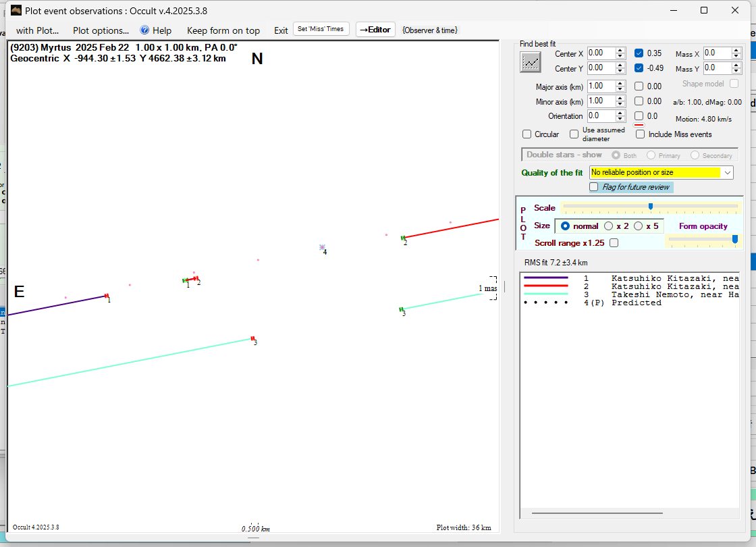Open the Quality of the fit dropdown

[x=727, y=173]
